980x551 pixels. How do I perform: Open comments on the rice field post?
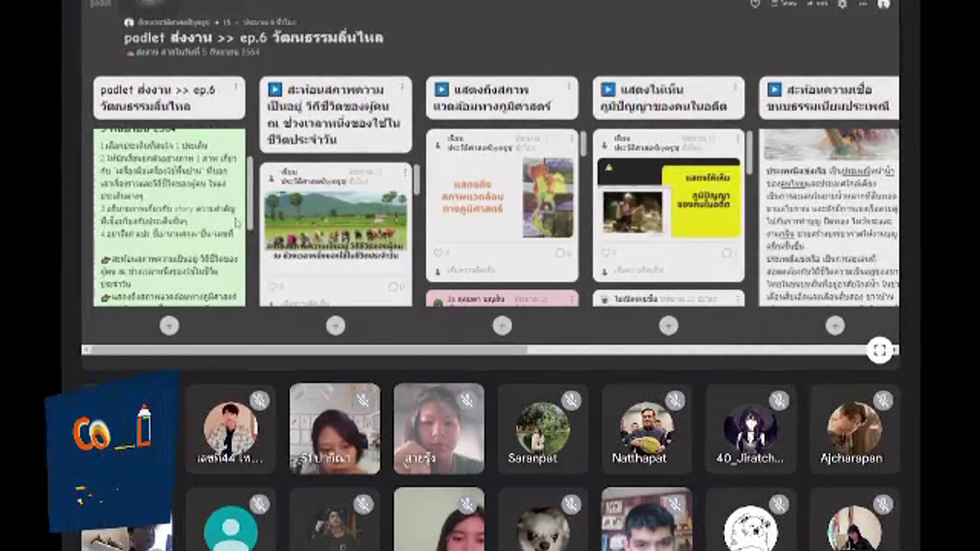tap(393, 287)
